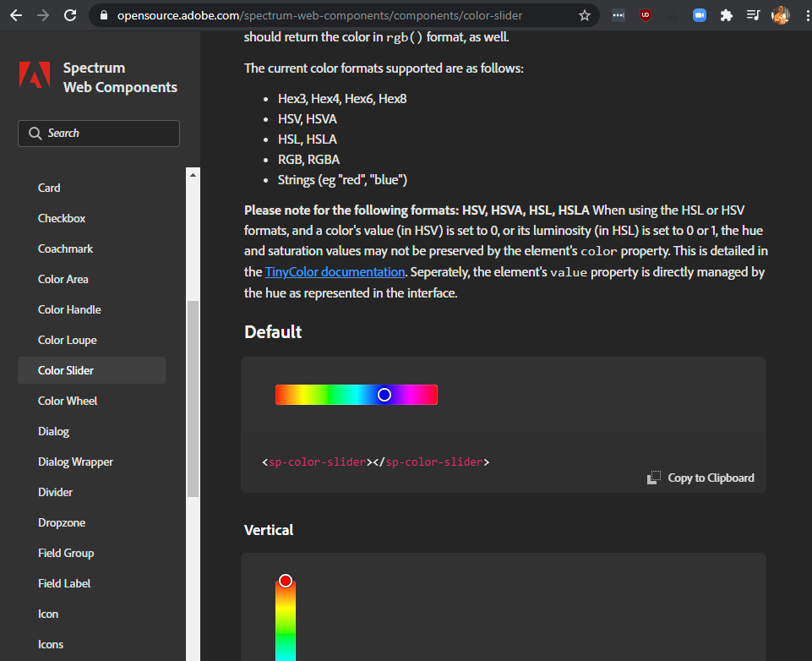Screen dimensions: 812x661
Task: Click the sidebar scrollbar thumb
Action: 193,399
